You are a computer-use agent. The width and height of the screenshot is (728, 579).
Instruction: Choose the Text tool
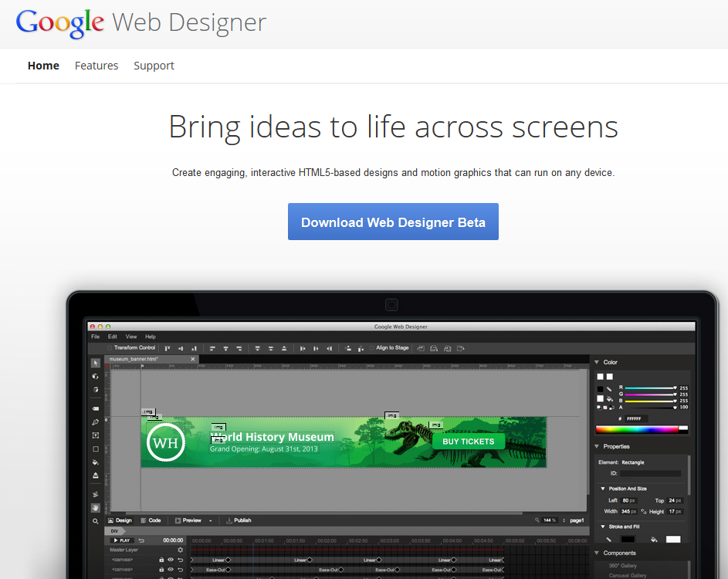(96, 435)
